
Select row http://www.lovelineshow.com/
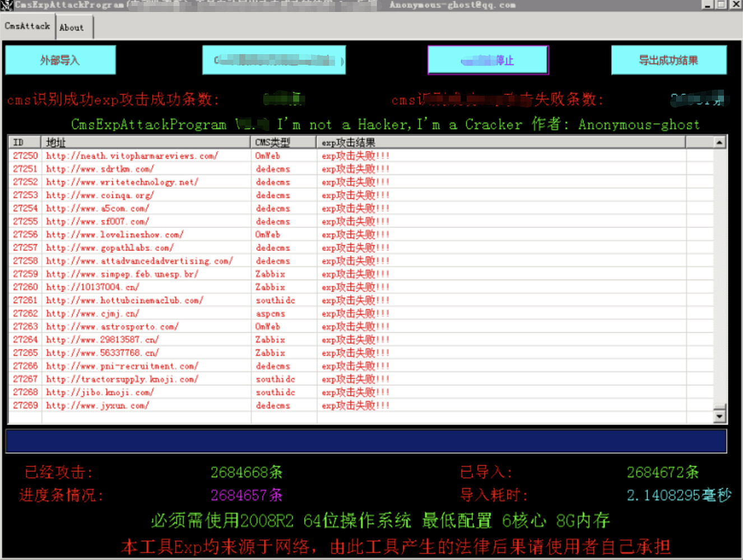361,235
